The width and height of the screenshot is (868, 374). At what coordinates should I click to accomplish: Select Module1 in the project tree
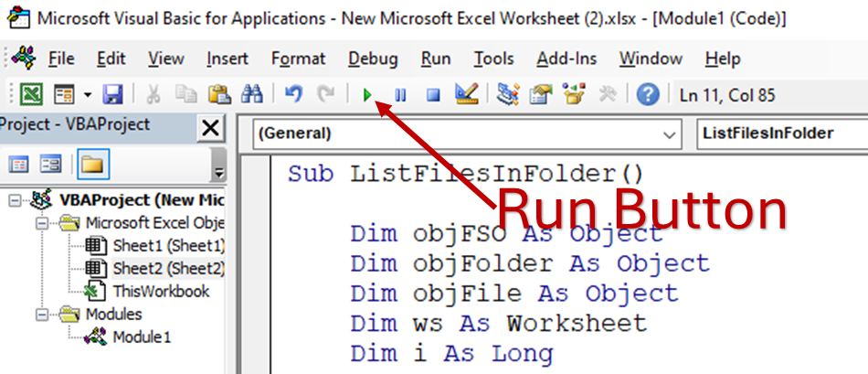pyautogui.click(x=142, y=337)
